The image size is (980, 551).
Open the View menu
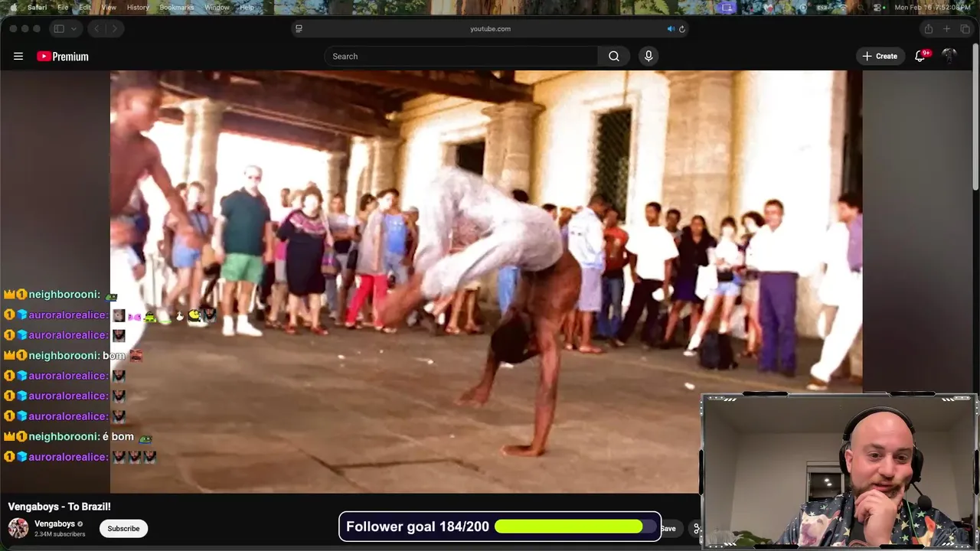tap(109, 7)
